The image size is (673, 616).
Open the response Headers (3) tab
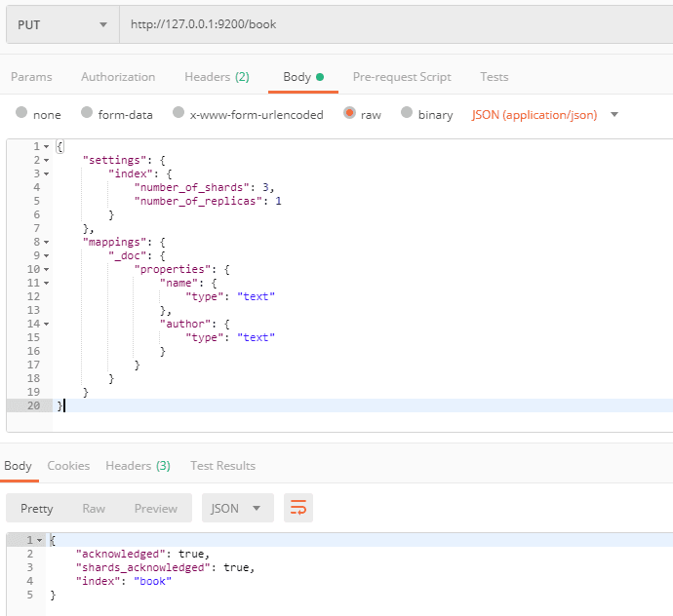pyautogui.click(x=138, y=466)
